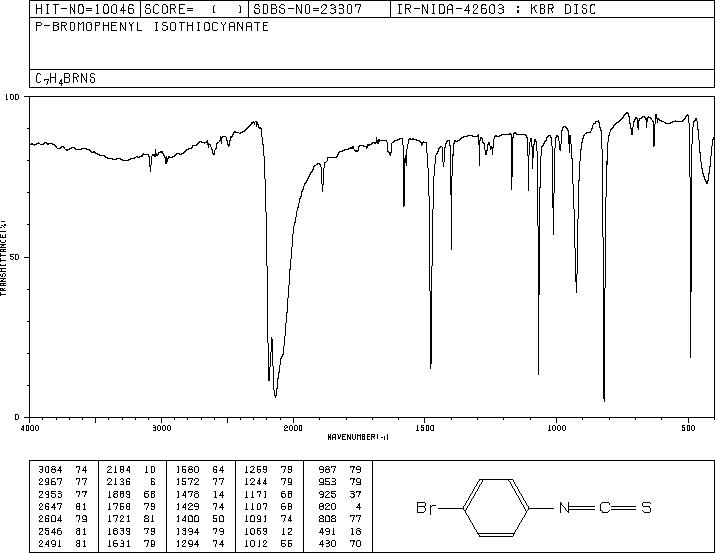
Task: Select the 1400 peak table entry
Action: click(200, 519)
